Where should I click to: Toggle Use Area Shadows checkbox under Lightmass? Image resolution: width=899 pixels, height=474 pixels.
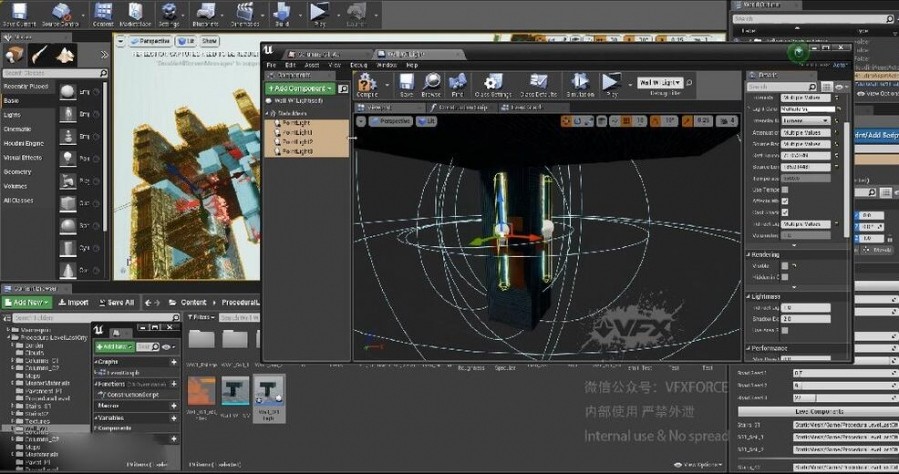[x=785, y=331]
